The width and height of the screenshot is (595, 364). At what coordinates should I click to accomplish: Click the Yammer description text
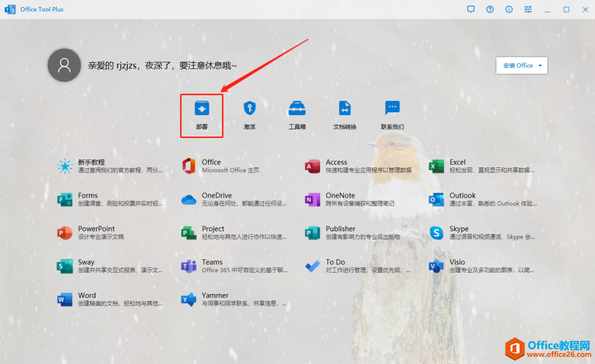[x=244, y=304]
